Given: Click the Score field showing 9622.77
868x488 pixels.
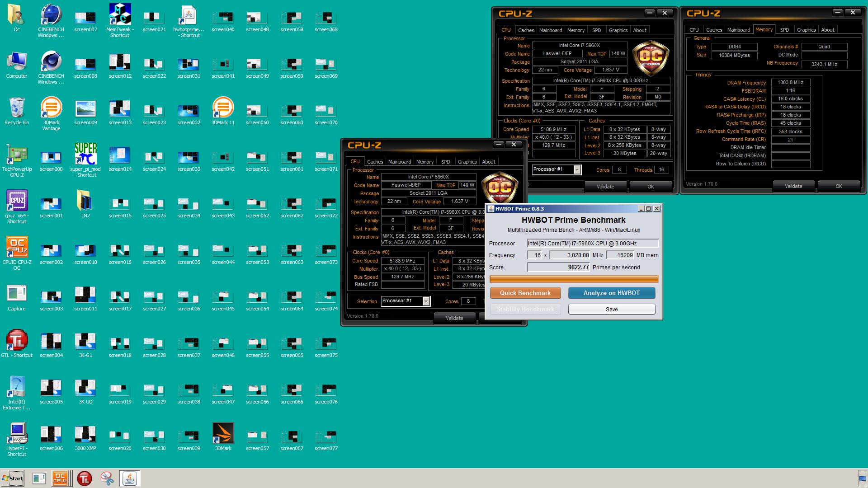Looking at the screenshot, I should point(559,267).
